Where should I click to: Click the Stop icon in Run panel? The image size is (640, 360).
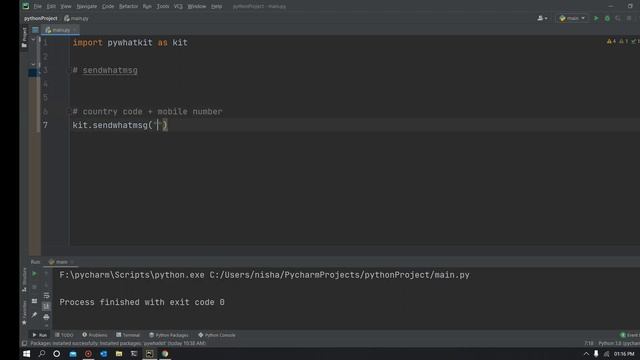pos(34,287)
